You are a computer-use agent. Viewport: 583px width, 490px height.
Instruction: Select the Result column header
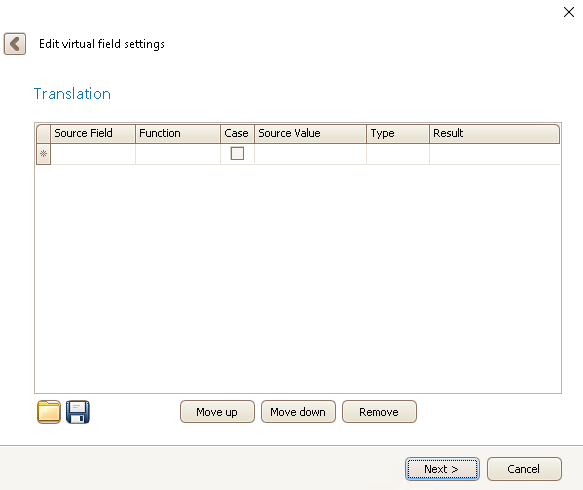point(495,133)
